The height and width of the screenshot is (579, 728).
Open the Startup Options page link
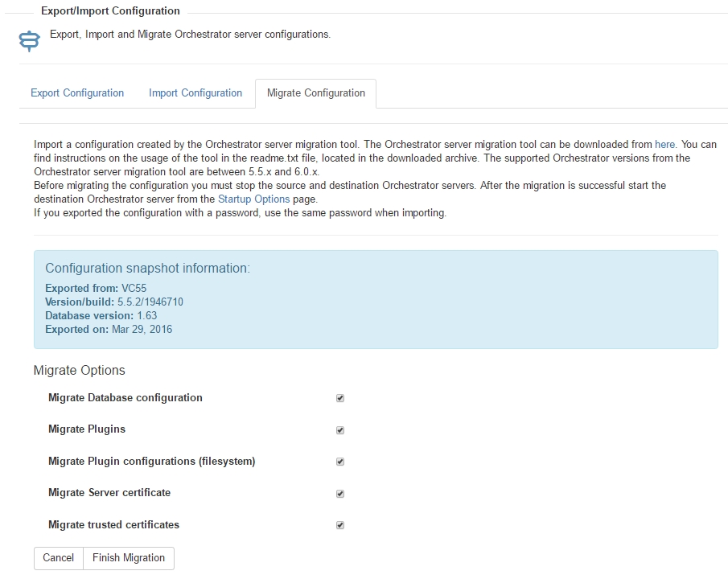coord(253,199)
